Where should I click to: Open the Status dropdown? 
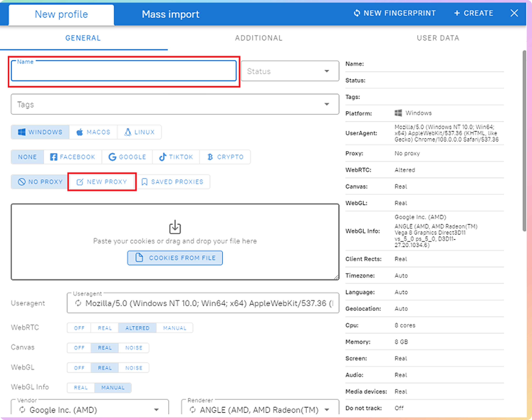pyautogui.click(x=326, y=71)
